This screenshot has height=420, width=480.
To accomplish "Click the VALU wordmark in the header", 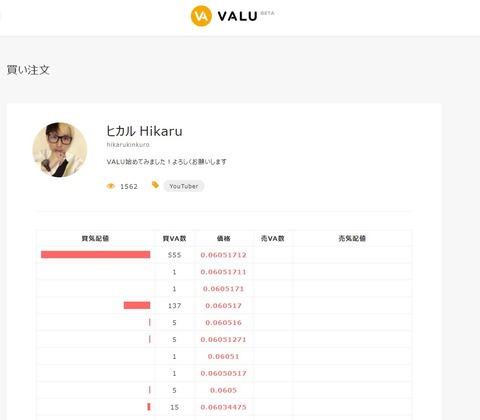I will (x=237, y=16).
